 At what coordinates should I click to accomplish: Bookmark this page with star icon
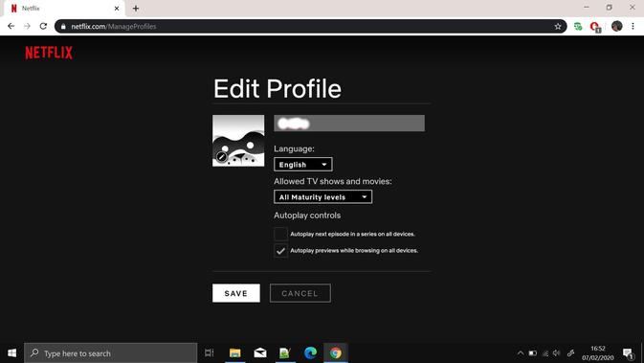pos(558,26)
